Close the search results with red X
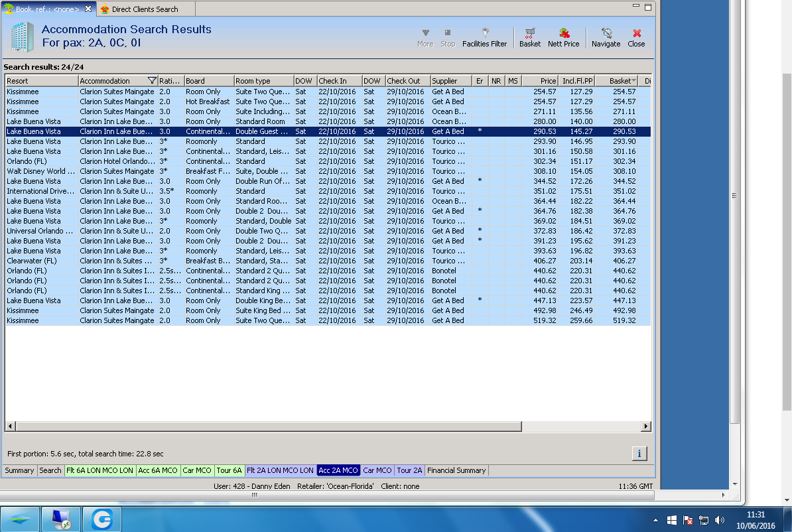Image resolution: width=792 pixels, height=532 pixels. point(636,37)
